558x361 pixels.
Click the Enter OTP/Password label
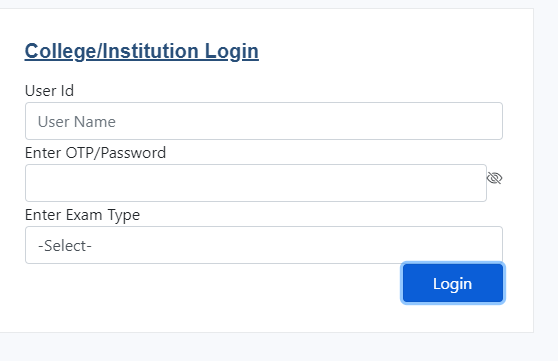click(x=95, y=153)
